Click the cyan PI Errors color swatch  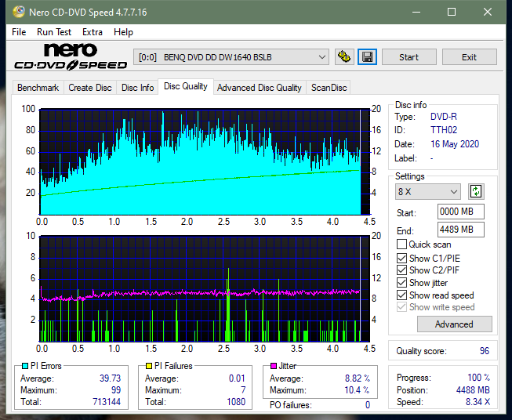(25, 366)
